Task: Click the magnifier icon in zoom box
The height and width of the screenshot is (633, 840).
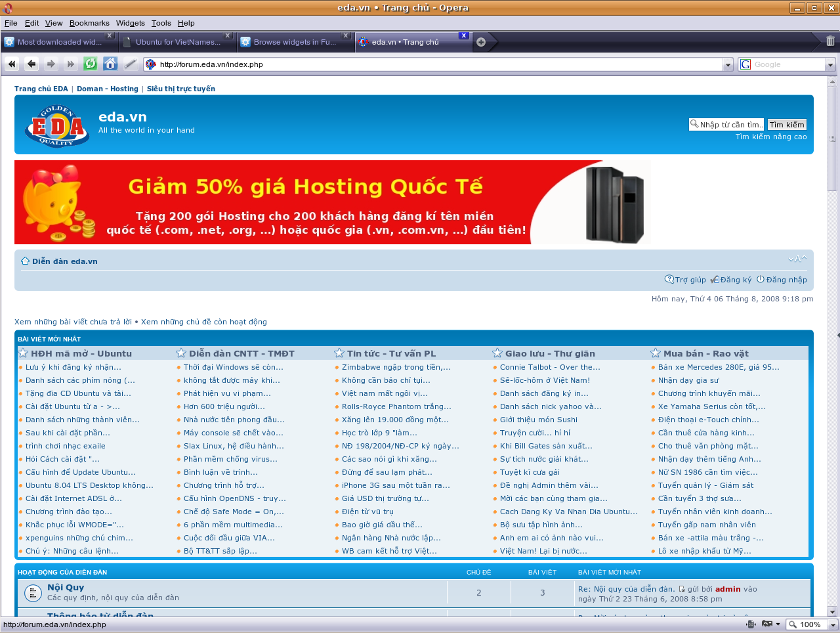Action: pyautogui.click(x=793, y=624)
